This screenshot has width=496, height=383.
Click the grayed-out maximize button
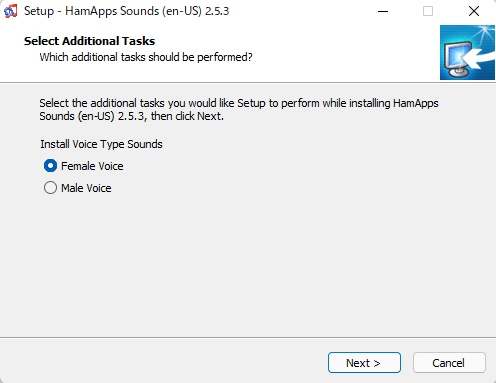coord(428,11)
